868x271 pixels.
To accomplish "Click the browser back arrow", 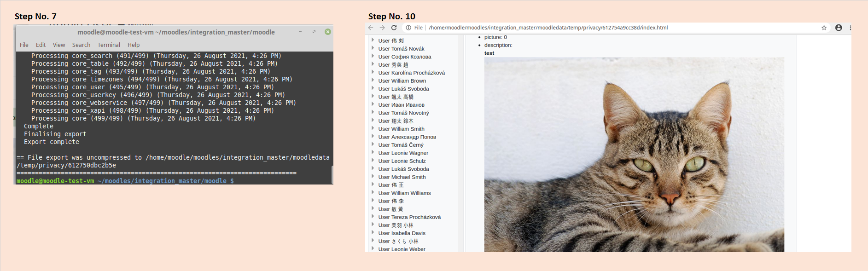I will tap(371, 28).
